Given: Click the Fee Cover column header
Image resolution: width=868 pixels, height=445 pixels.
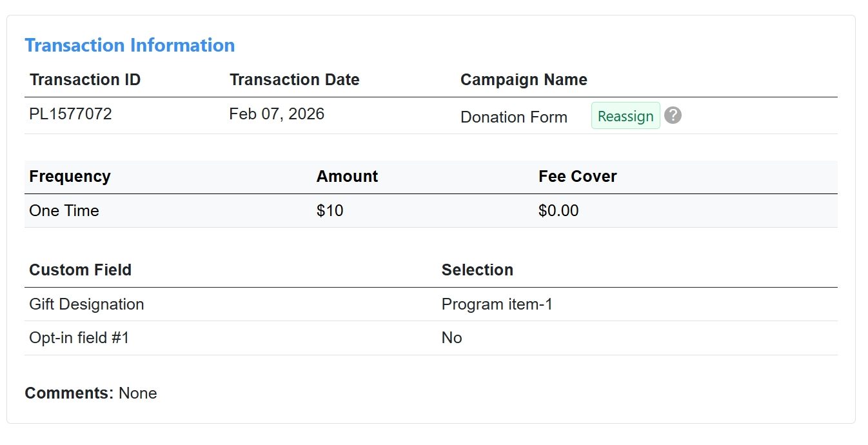Looking at the screenshot, I should [578, 177].
